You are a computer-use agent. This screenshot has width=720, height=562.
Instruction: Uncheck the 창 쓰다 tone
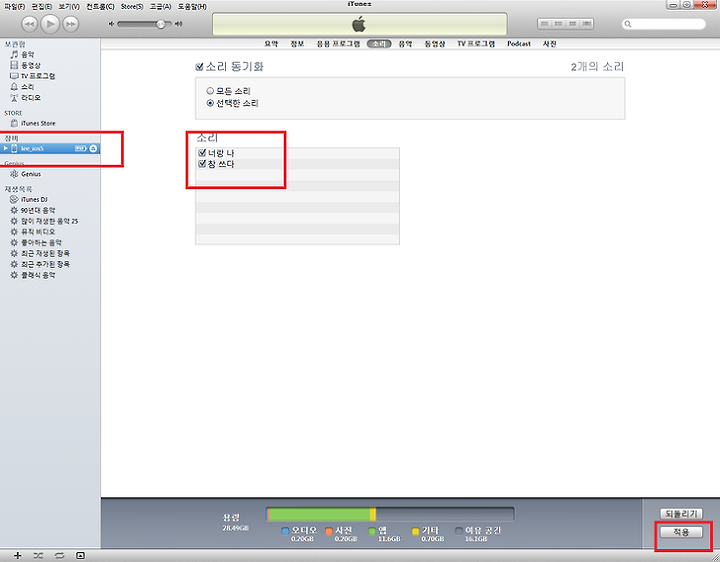point(202,164)
